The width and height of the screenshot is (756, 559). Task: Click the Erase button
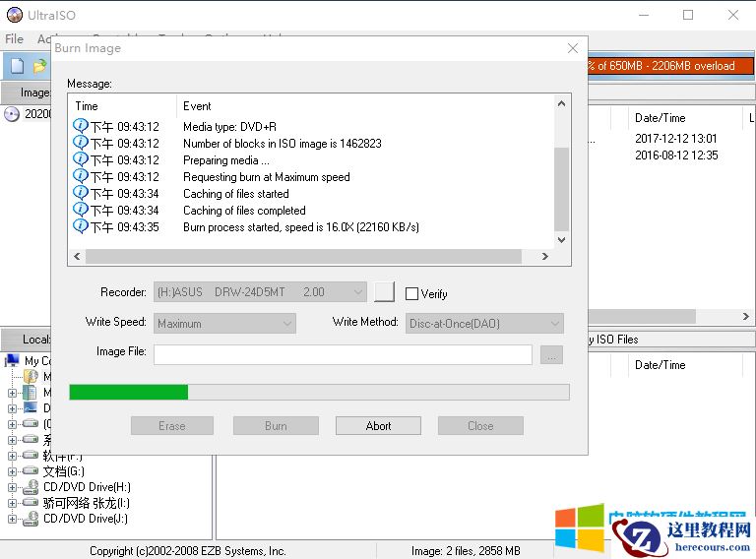point(172,426)
